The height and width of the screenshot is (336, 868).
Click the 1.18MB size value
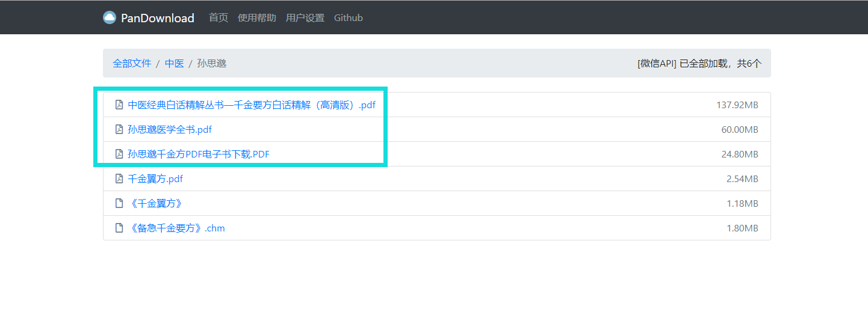tap(742, 203)
